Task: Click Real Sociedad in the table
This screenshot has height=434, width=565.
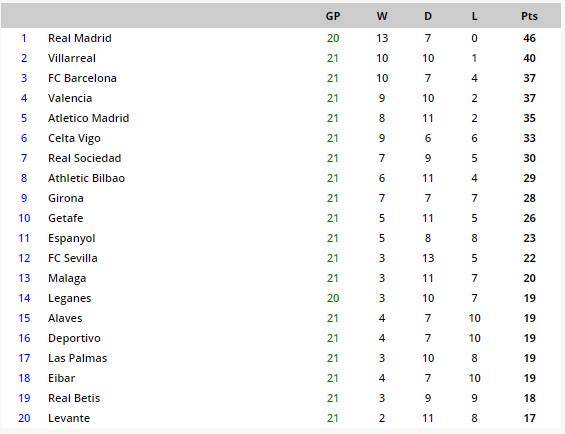Action: pos(84,158)
